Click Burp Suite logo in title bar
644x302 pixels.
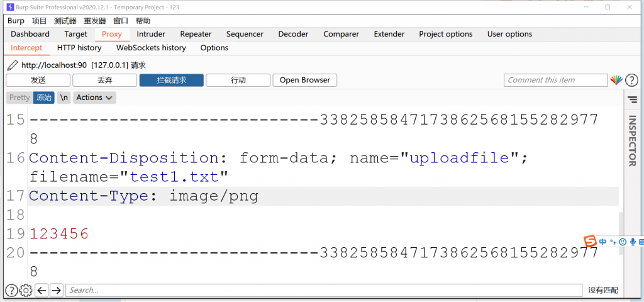10,7
